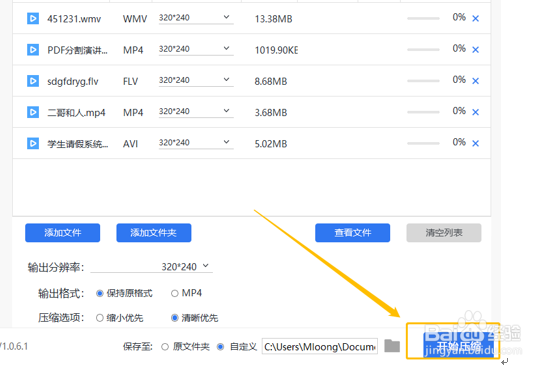The width and height of the screenshot is (554, 370).
Task: Remove 二哥和人.mp4 with its X icon
Action: click(x=476, y=112)
